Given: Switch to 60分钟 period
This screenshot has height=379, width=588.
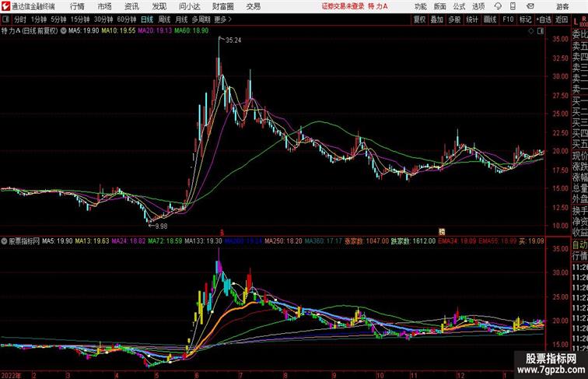Looking at the screenshot, I should coord(127,19).
